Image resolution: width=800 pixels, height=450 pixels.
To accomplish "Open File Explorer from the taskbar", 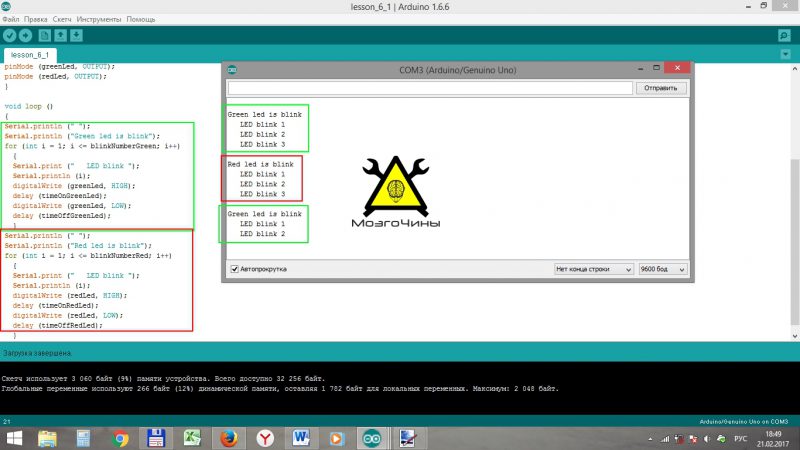I will click(x=47, y=438).
